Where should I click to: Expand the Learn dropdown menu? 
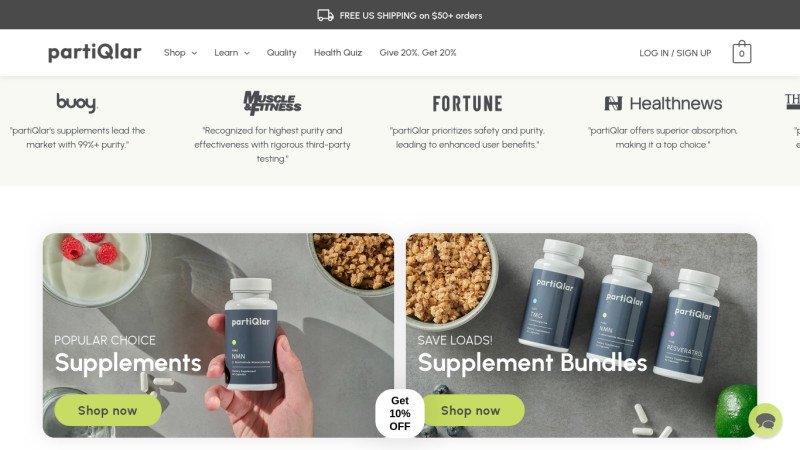pyautogui.click(x=232, y=53)
